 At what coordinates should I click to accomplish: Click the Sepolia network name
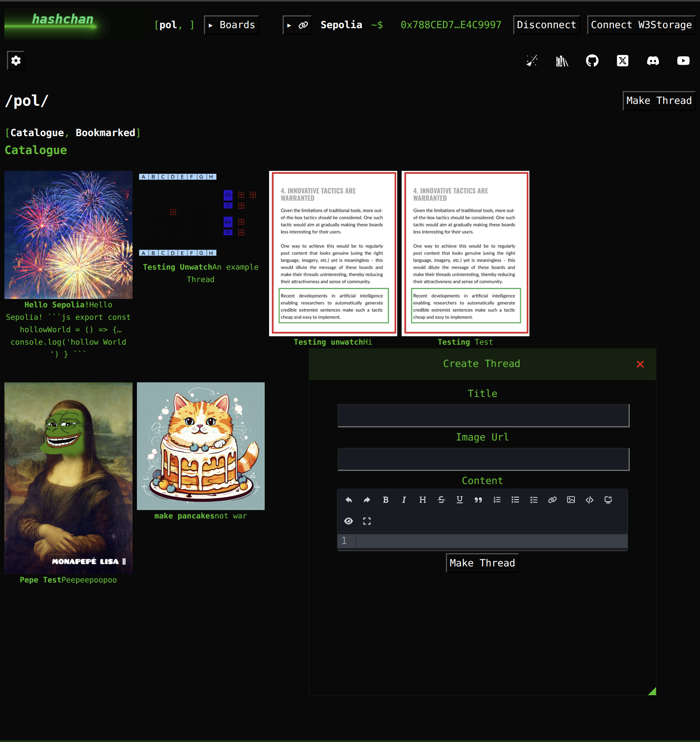pos(342,25)
